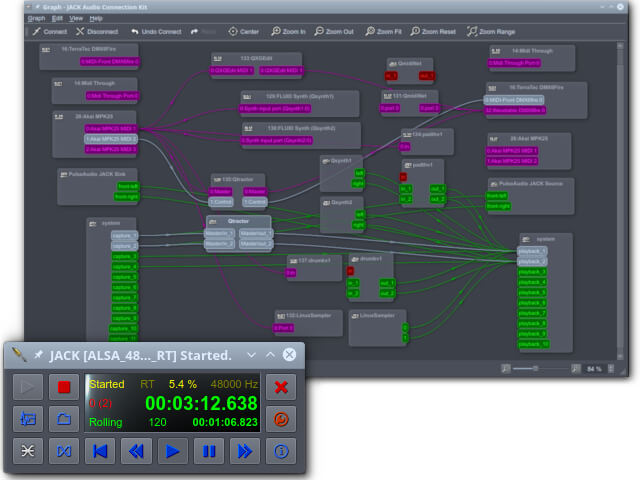This screenshot has width=640, height=480.
Task: Click Undo Connect in the toolbar
Action: (x=154, y=32)
